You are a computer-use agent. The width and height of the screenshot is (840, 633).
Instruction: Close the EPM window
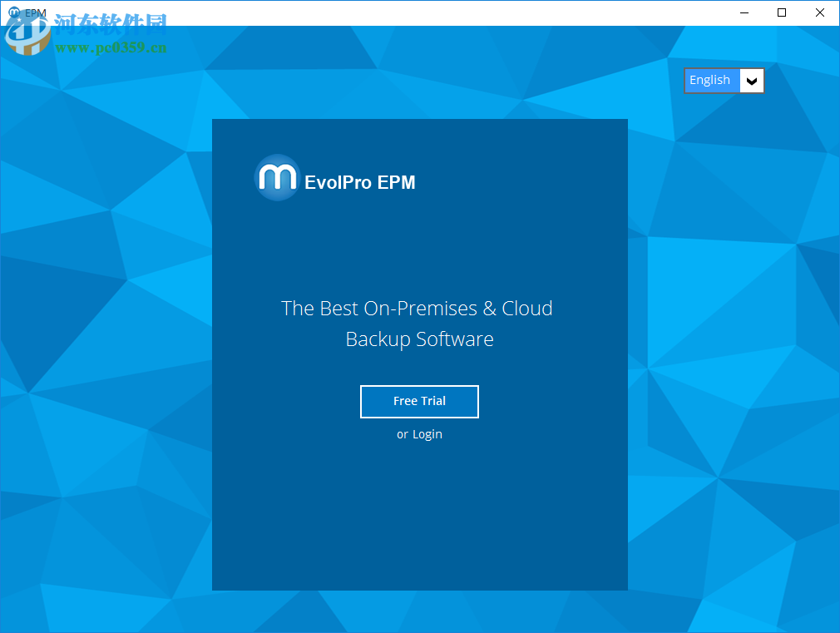point(820,12)
